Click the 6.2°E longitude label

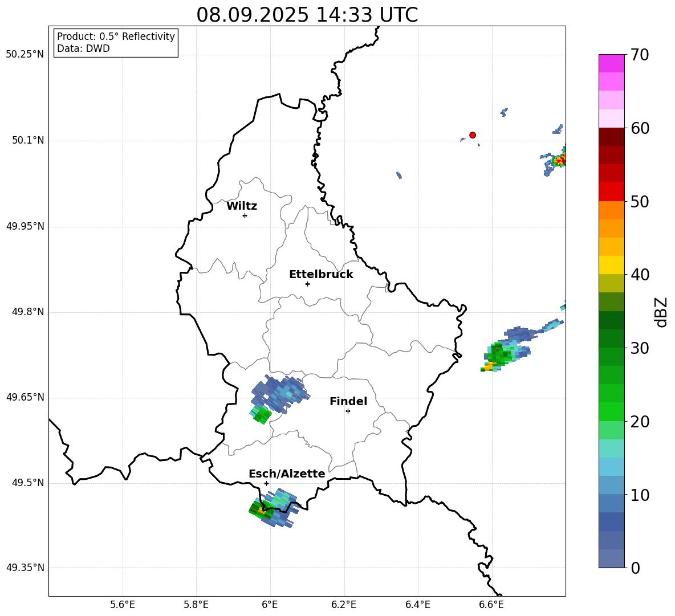pos(344,605)
